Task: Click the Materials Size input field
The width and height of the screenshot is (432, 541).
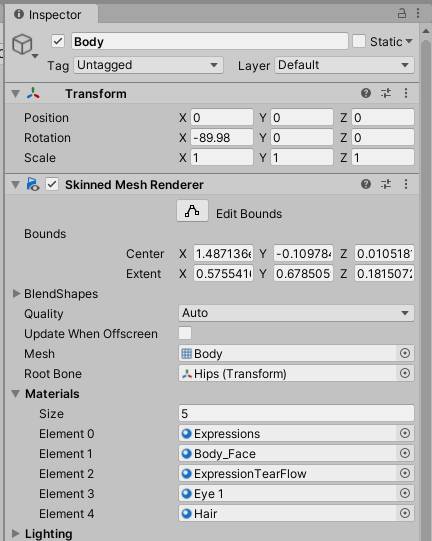Action: coord(296,413)
